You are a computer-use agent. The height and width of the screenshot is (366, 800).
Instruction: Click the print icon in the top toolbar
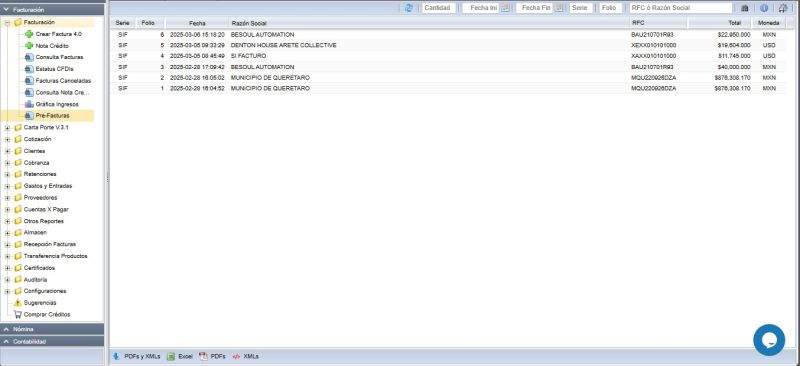coord(783,8)
